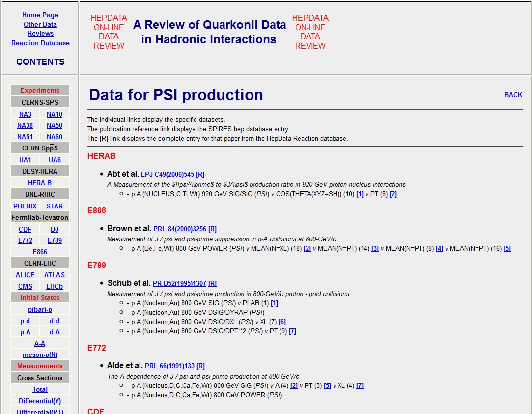The height and width of the screenshot is (414, 532).
Task: Open Total cross sections link
Action: 40,390
